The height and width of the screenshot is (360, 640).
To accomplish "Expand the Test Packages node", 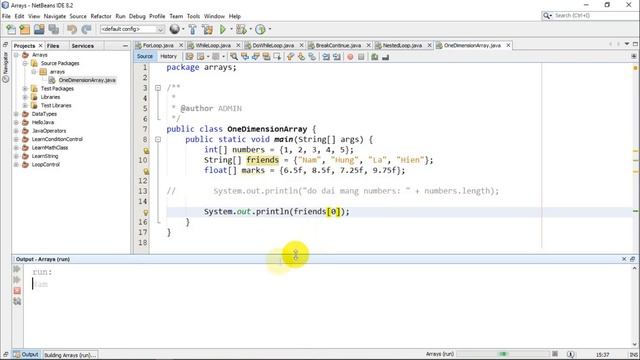I will click(x=25, y=89).
